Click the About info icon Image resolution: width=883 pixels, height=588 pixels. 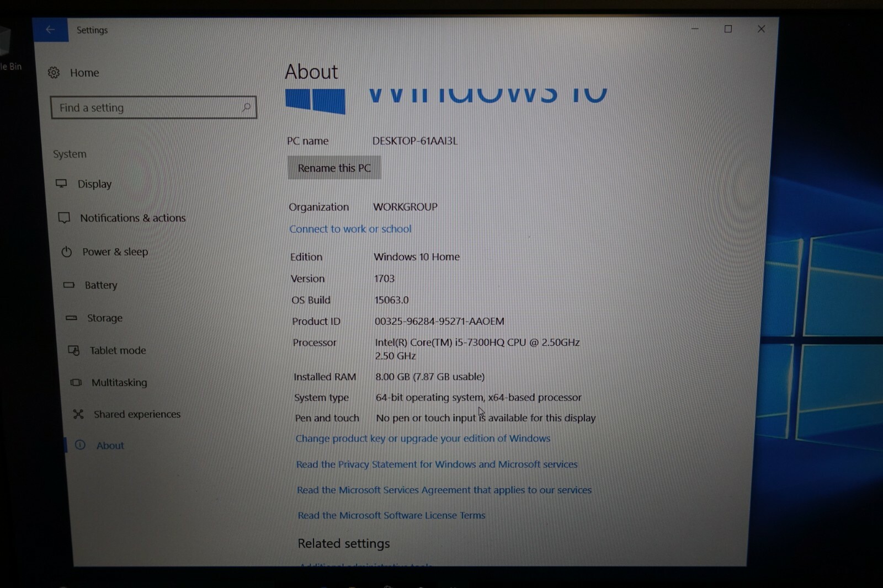point(81,445)
